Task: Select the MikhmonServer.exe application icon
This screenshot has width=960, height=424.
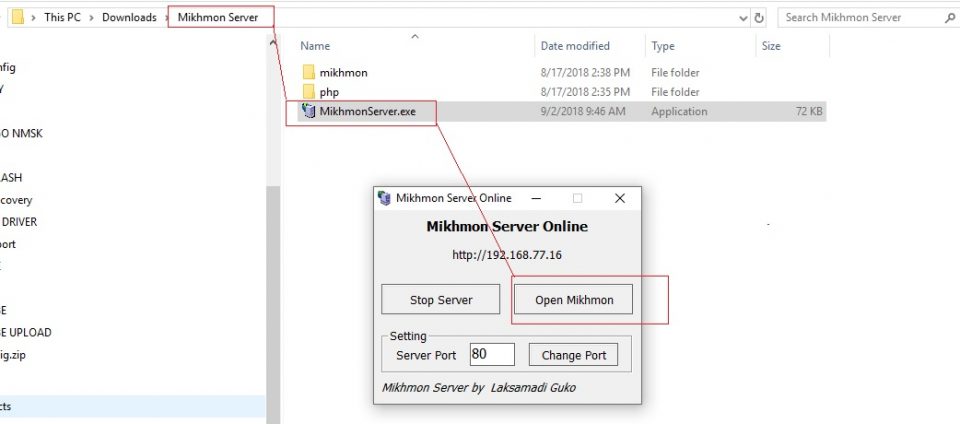Action: click(x=309, y=111)
